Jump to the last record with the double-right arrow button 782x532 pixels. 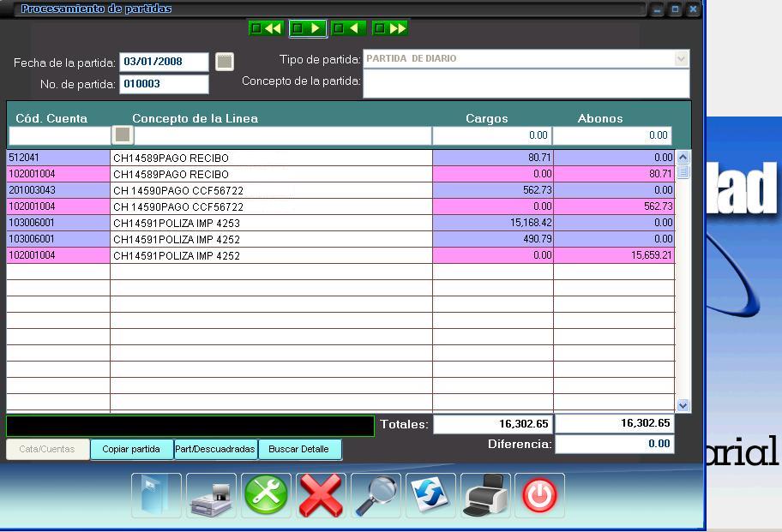[390, 28]
